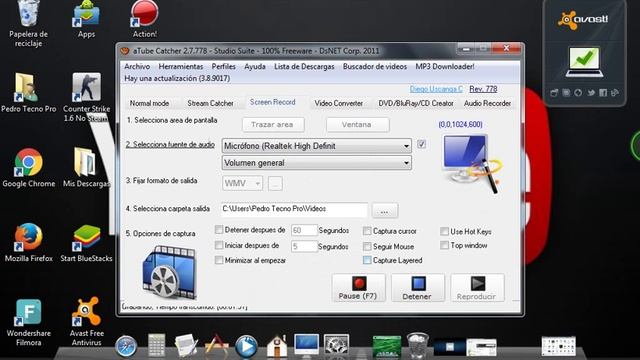This screenshot has height=360, width=640.
Task: Check the Top window option
Action: 444,245
